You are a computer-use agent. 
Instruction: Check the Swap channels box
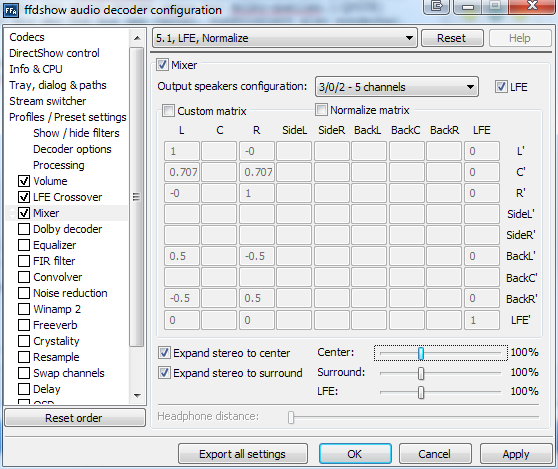click(24, 373)
